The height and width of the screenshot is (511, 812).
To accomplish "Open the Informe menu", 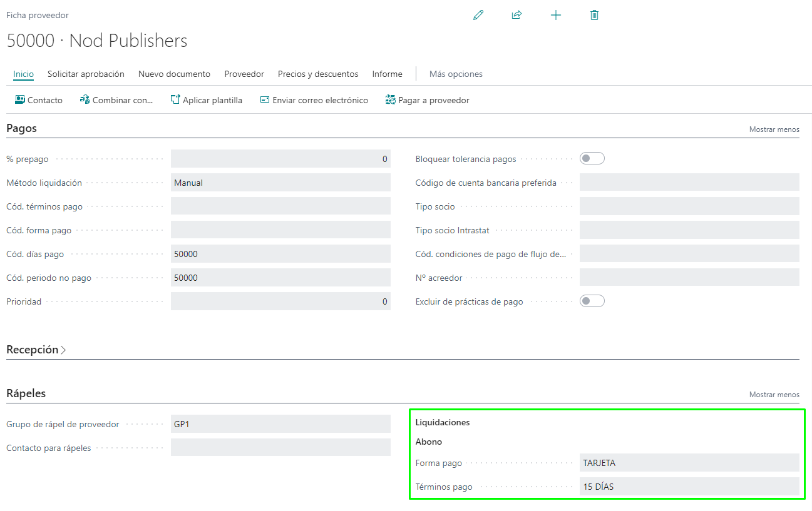I will 387,74.
